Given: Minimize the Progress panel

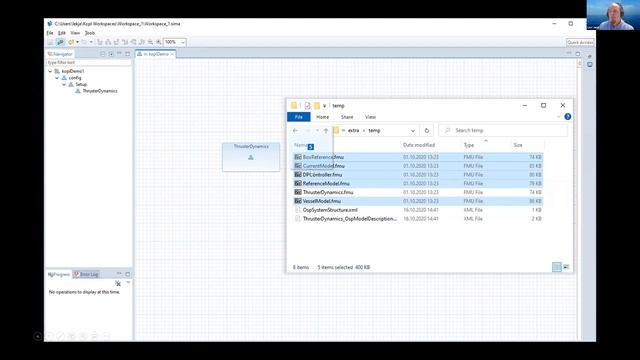Looking at the screenshot, I should coord(119,274).
